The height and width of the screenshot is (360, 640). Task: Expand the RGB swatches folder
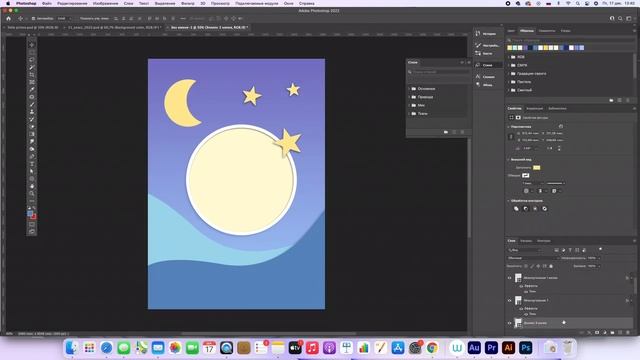click(509, 57)
